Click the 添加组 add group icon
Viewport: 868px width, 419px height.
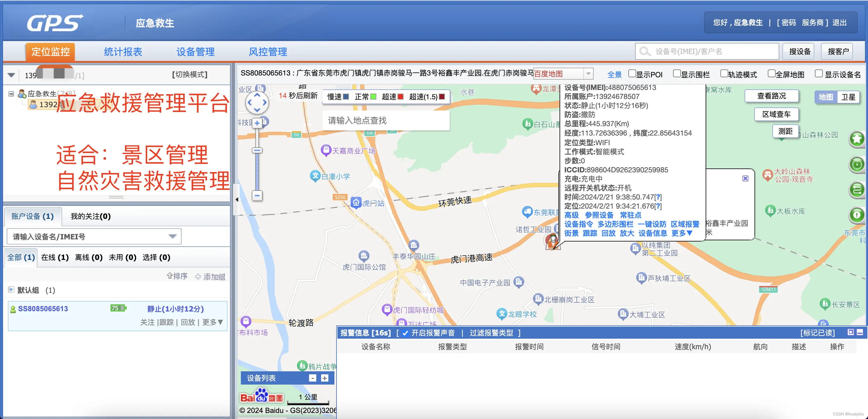(198, 277)
